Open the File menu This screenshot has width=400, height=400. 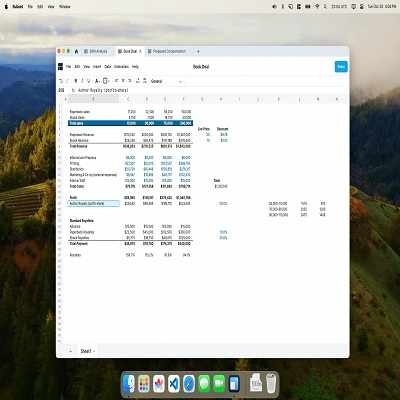click(68, 67)
